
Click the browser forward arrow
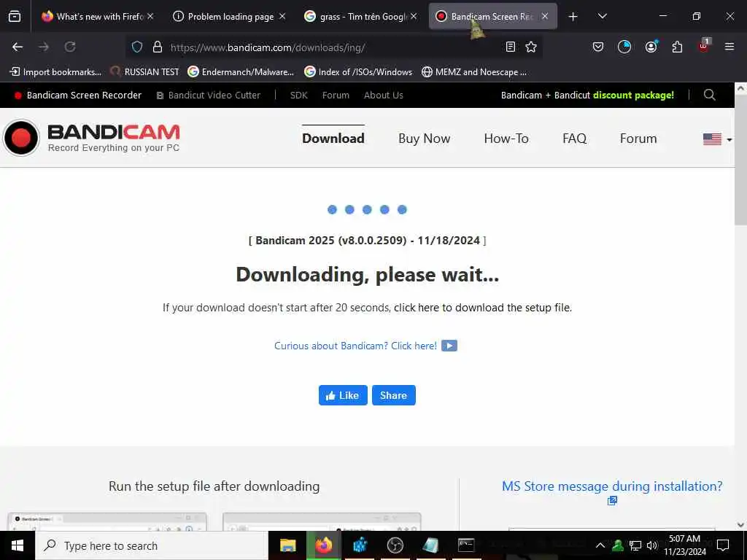(44, 47)
